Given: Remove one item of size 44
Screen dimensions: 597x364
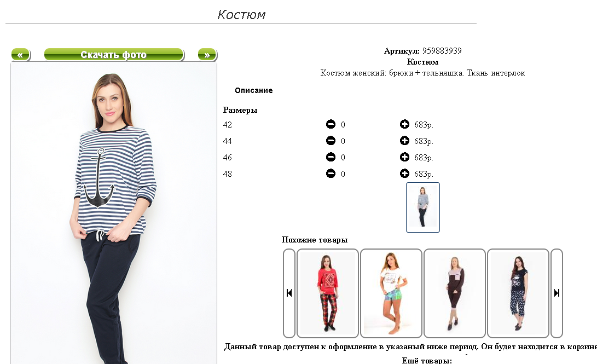Looking at the screenshot, I should pos(331,141).
